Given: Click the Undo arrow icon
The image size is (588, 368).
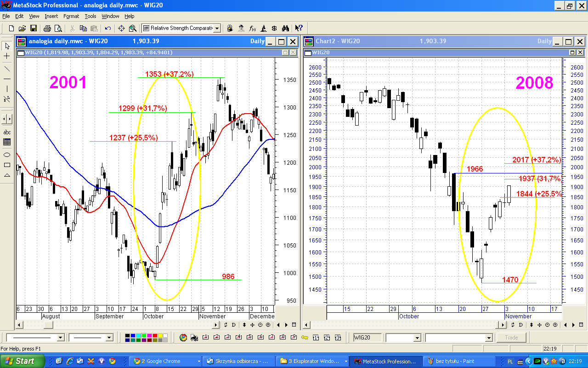Looking at the screenshot, I should tap(108, 29).
